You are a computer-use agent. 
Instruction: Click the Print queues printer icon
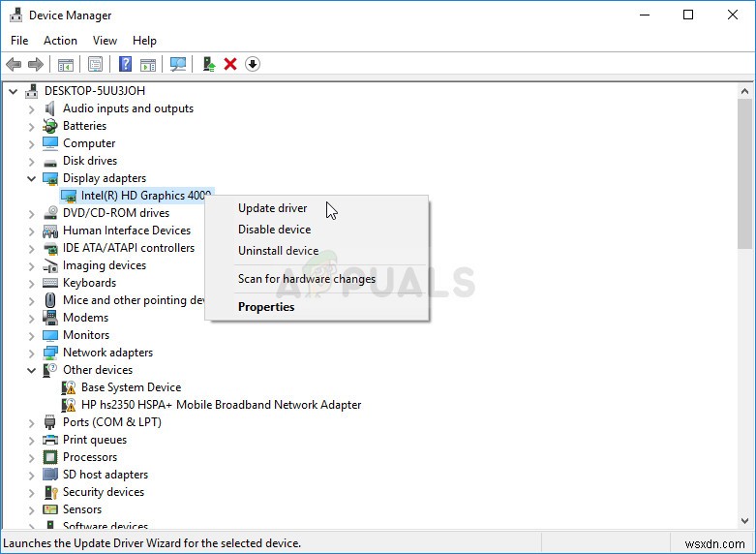50,440
